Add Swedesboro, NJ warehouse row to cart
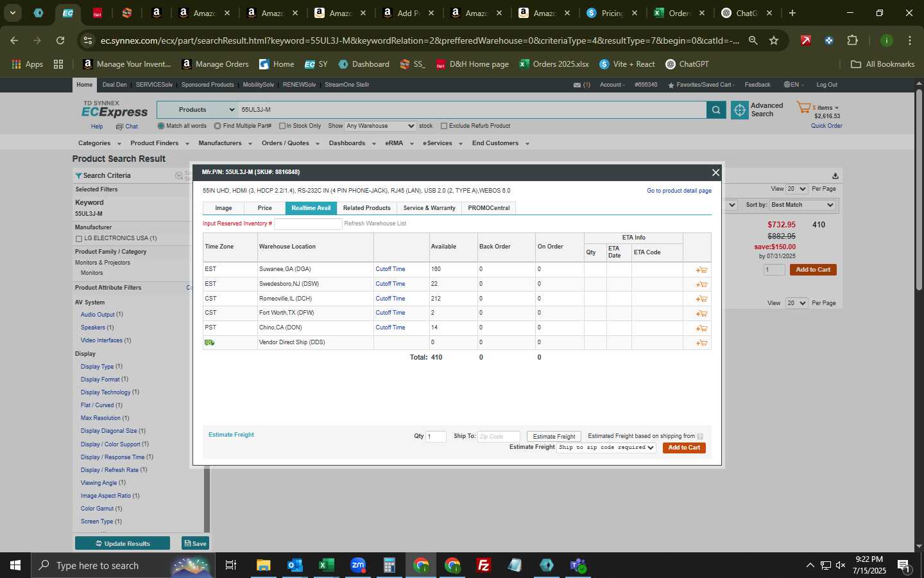The image size is (924, 578). pos(701,285)
